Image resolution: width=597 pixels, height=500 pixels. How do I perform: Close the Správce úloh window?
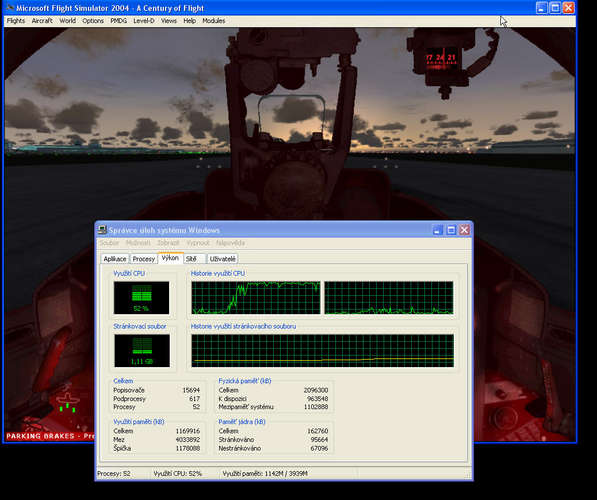coord(464,230)
